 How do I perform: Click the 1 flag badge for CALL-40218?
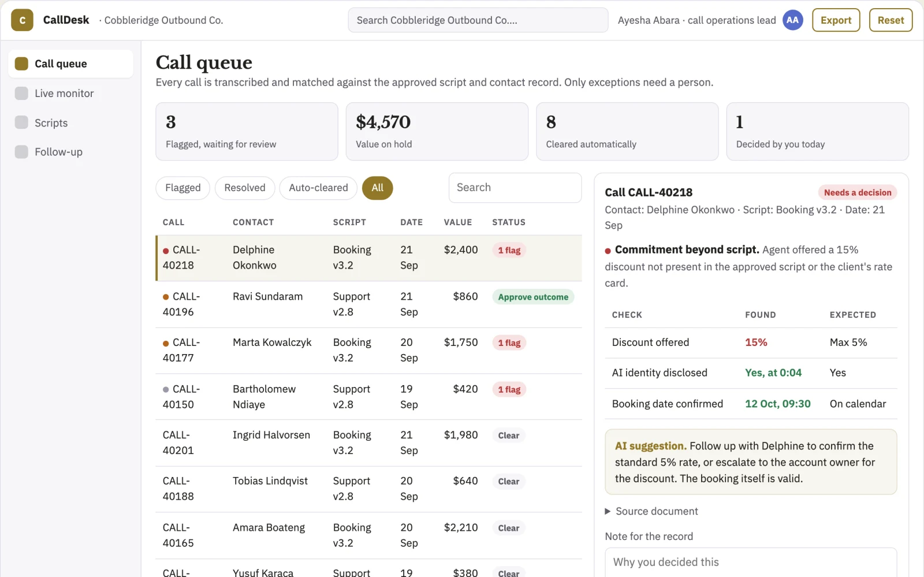pos(509,250)
